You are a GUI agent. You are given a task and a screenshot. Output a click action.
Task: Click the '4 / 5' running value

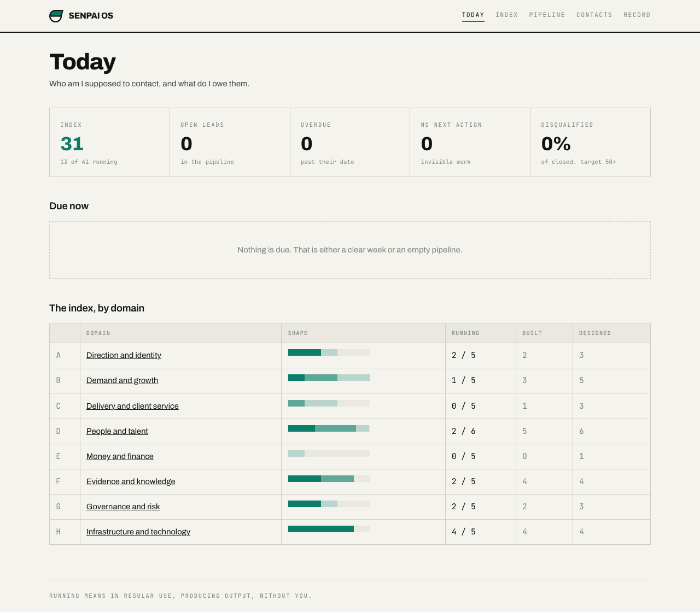(464, 532)
